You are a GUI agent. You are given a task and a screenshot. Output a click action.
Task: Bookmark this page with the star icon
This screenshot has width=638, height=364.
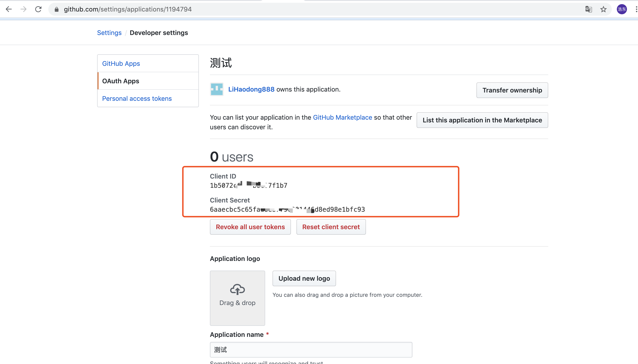coord(603,9)
